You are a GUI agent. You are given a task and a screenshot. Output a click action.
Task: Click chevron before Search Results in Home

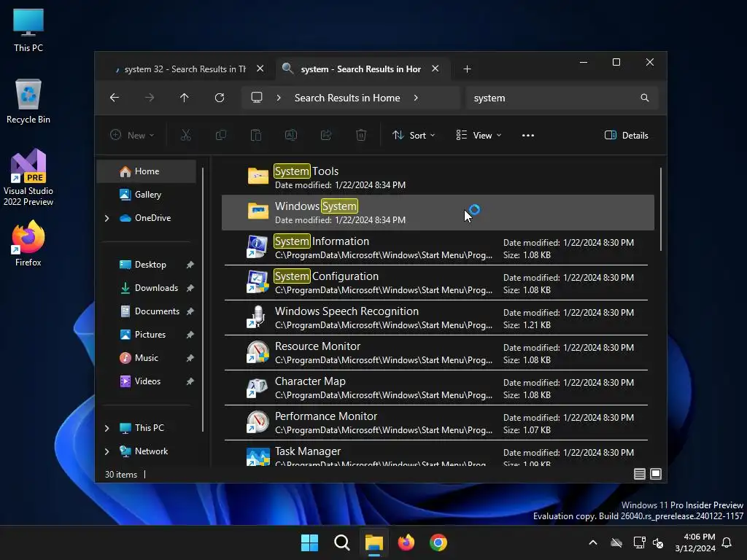pos(279,98)
